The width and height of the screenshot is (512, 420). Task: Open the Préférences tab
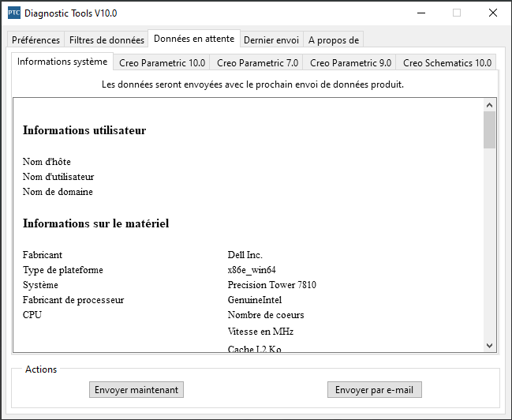(36, 40)
